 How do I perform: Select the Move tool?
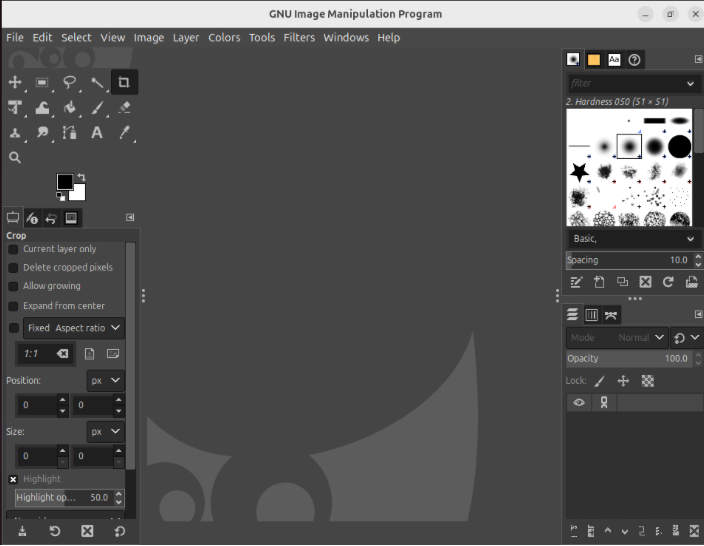15,82
